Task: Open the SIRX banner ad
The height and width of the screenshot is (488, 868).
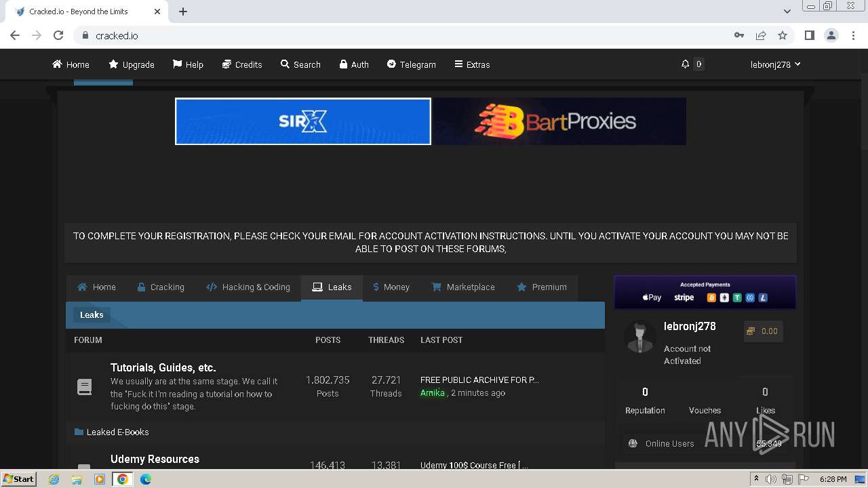Action: (303, 121)
